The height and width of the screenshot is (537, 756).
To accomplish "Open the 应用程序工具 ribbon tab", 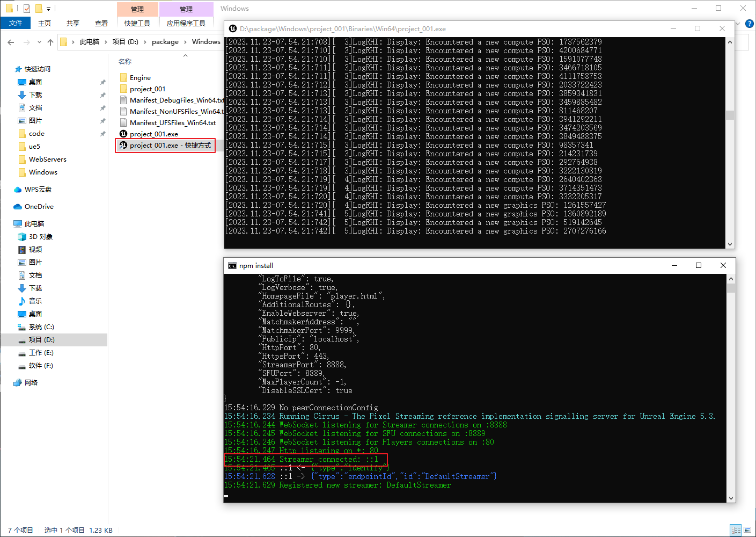I will coord(186,24).
